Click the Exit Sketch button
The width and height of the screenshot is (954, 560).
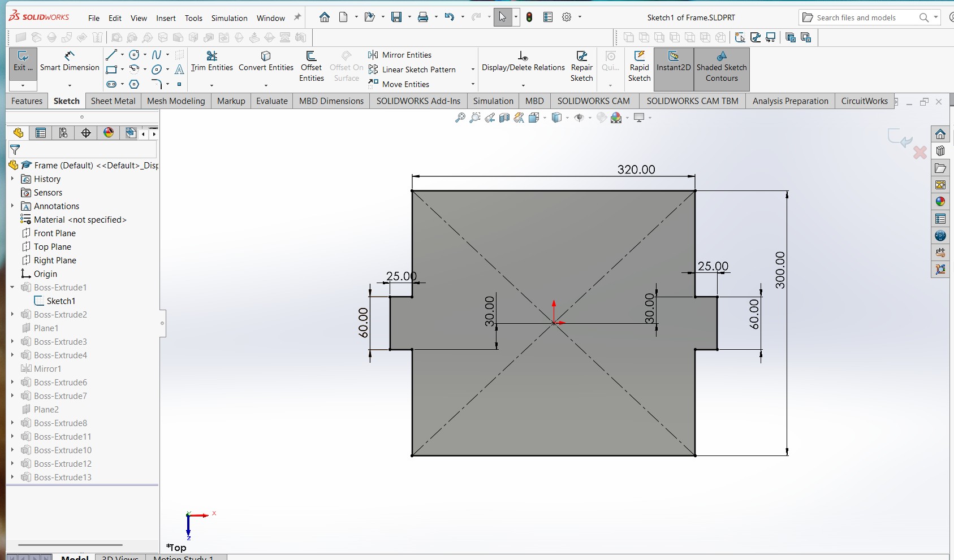tap(23, 62)
